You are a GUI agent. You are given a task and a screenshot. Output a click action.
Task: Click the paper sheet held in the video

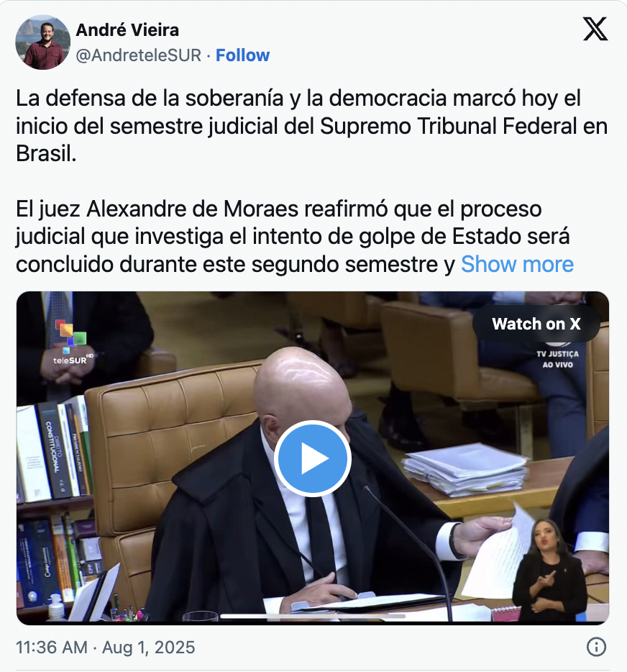pos(496,553)
